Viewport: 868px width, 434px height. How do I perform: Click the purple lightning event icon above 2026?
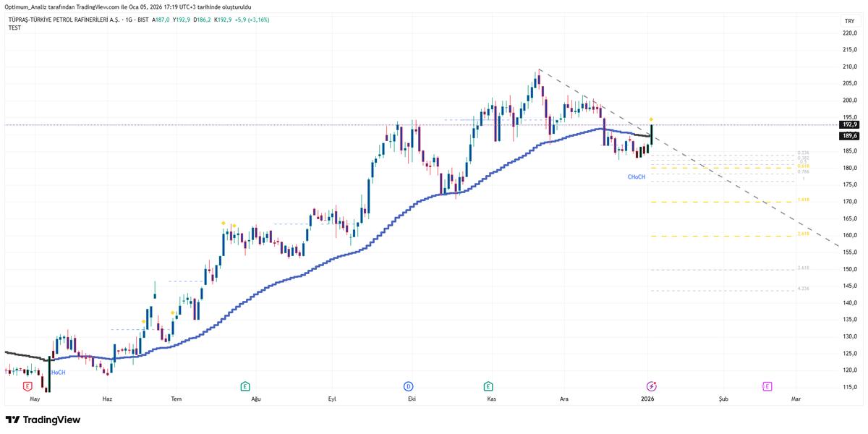click(651, 386)
